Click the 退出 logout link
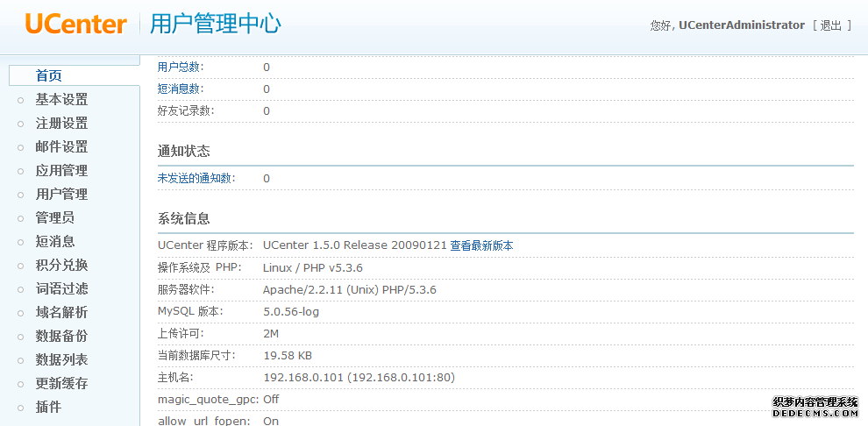Viewport: 868px width, 426px height. (x=831, y=25)
